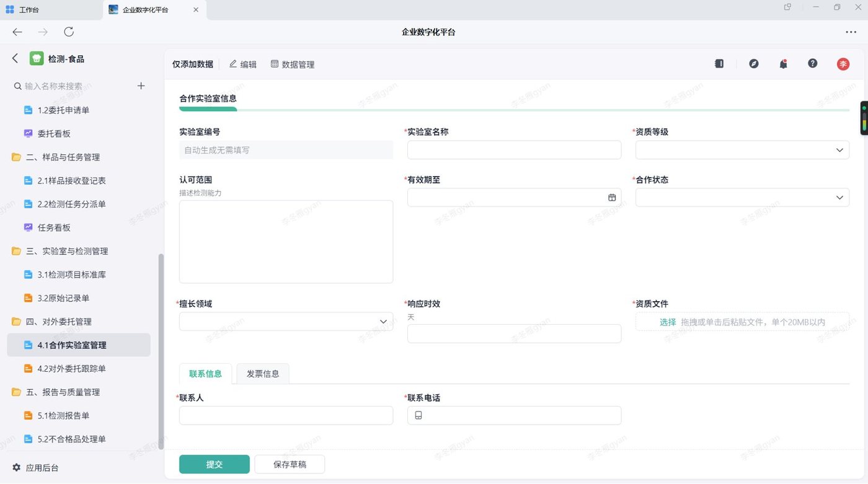Open 4.2对外委托跟踪单 in sidebar

[79, 369]
